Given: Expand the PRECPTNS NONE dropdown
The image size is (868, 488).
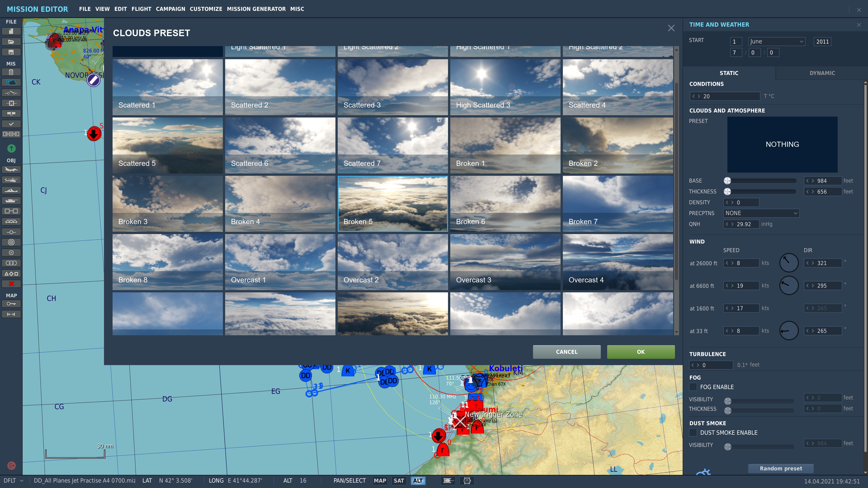Looking at the screenshot, I should tap(761, 213).
